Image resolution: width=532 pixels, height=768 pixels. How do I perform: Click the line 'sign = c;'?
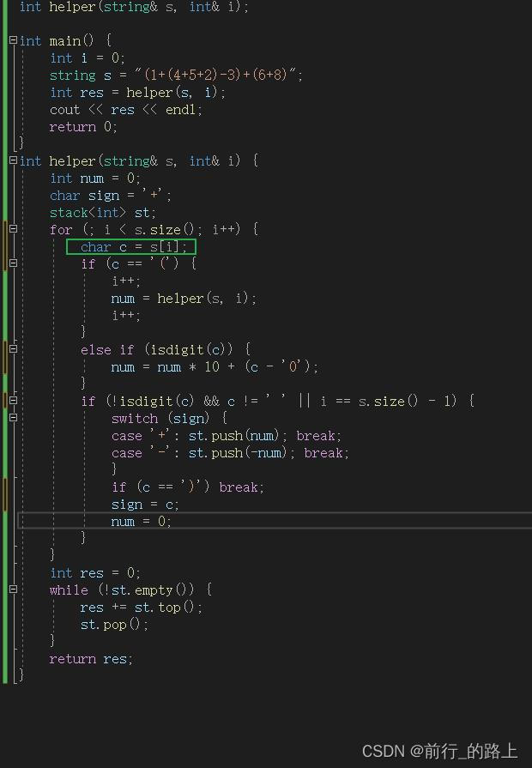pos(145,504)
